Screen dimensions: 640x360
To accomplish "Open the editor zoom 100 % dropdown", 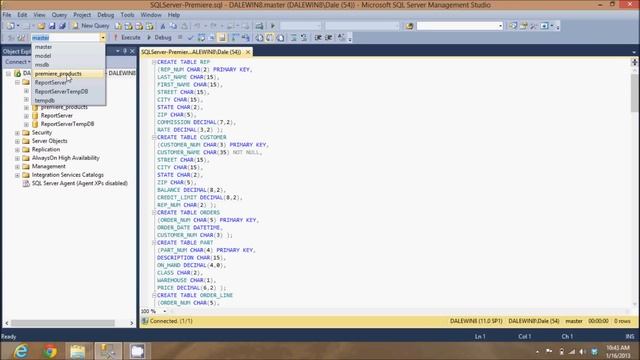I will [164, 311].
